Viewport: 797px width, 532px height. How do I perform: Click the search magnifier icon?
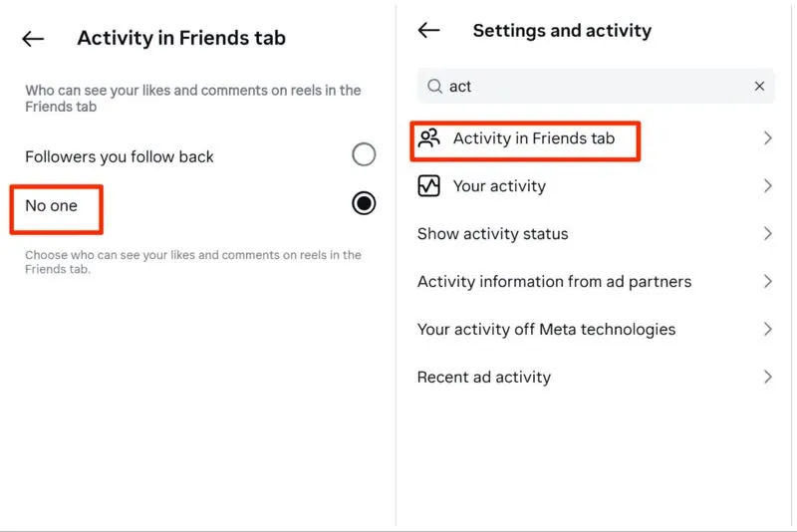click(434, 87)
